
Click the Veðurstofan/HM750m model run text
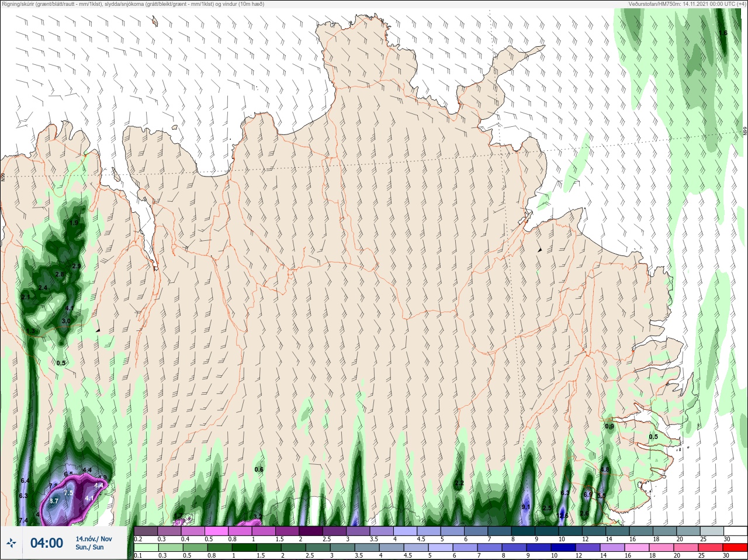(687, 4)
